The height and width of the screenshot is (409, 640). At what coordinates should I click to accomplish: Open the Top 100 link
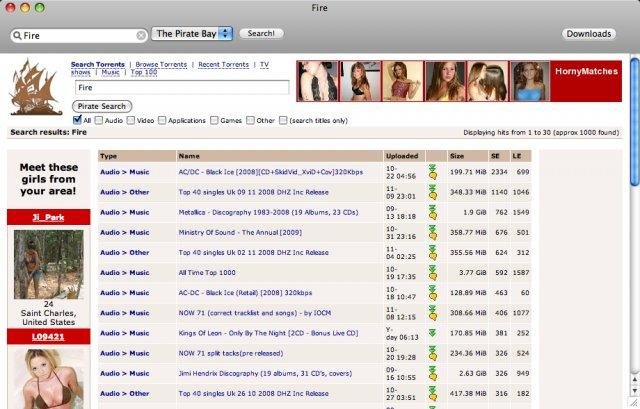[144, 72]
